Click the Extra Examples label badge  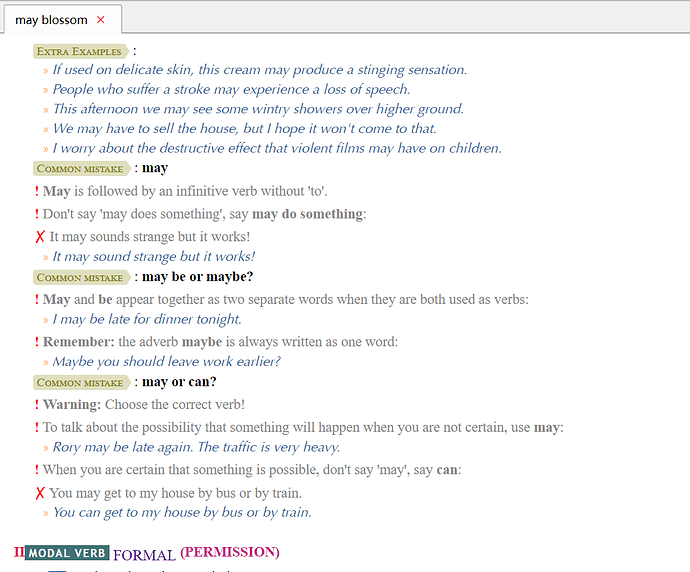pyautogui.click(x=80, y=51)
